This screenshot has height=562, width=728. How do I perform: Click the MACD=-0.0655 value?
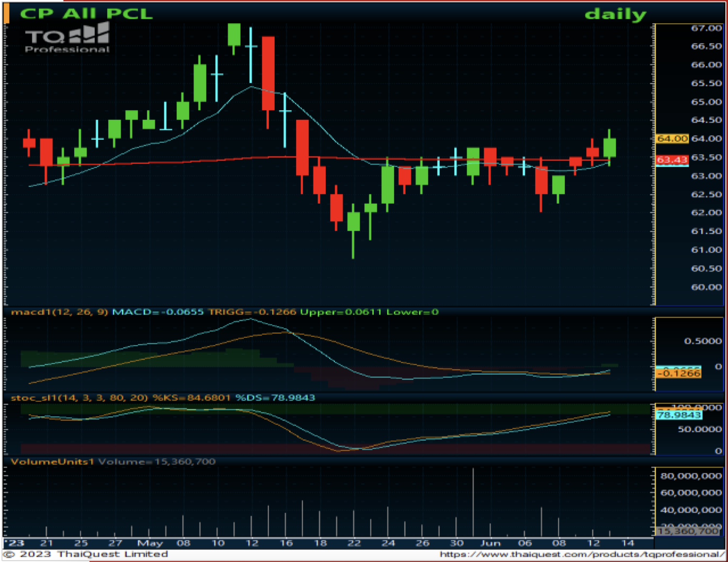(x=158, y=312)
